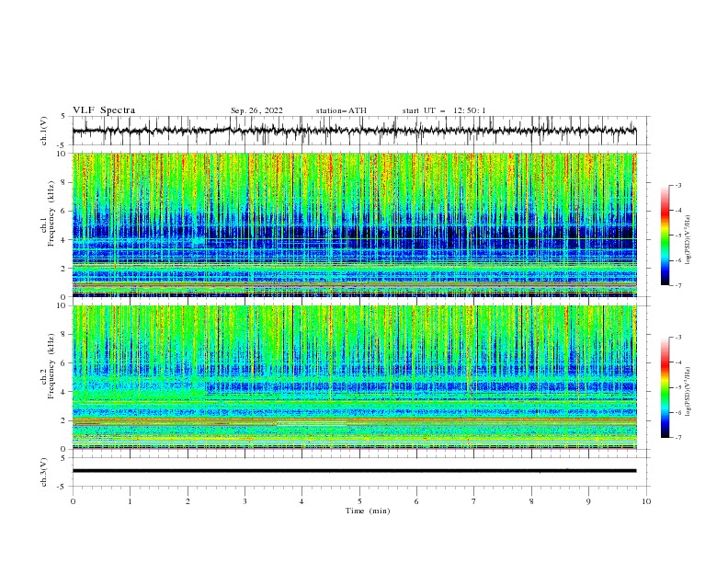The height and width of the screenshot is (563, 728).
Task: Click inside the ch.1 spectrogram panel
Action: pyautogui.click(x=354, y=224)
